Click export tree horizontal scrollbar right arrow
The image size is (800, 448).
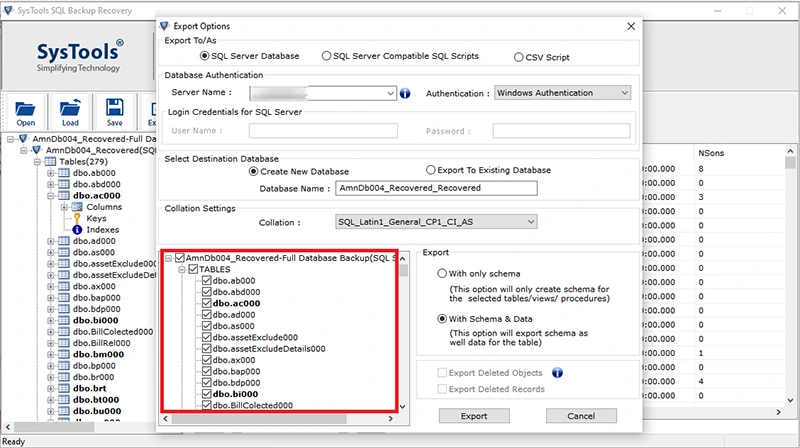(391, 418)
